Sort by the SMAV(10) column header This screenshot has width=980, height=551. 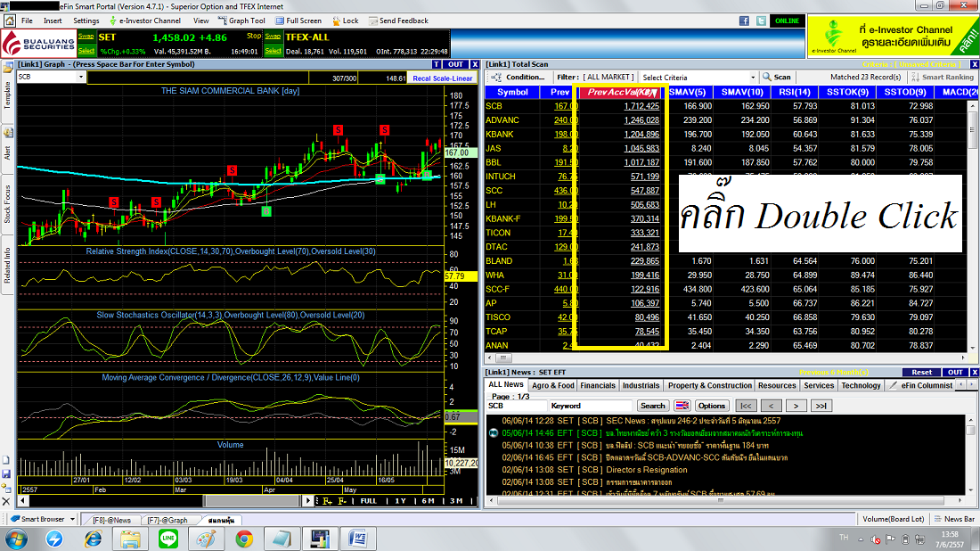[x=742, y=92]
